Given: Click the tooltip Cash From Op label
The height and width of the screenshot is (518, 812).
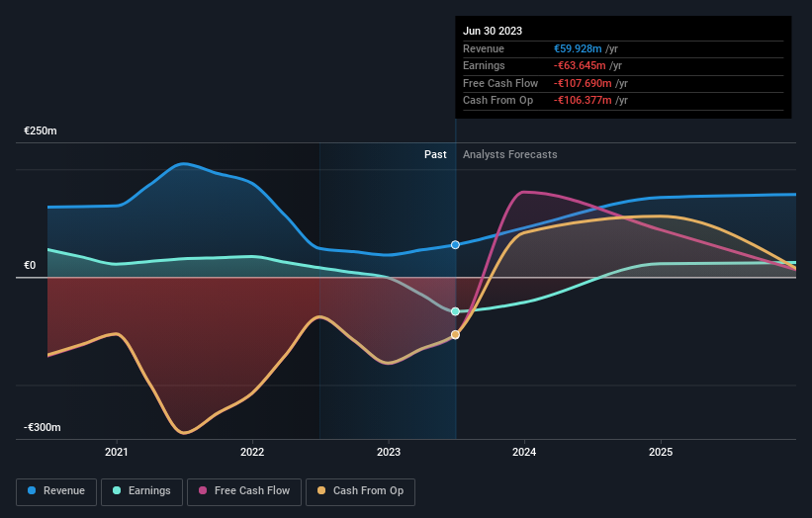Looking at the screenshot, I should point(497,101).
